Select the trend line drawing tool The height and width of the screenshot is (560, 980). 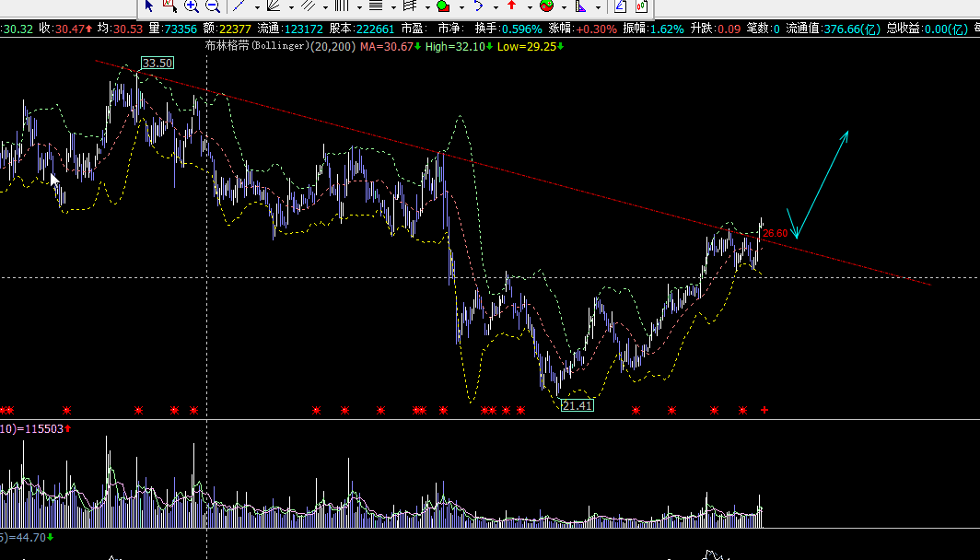[x=239, y=6]
